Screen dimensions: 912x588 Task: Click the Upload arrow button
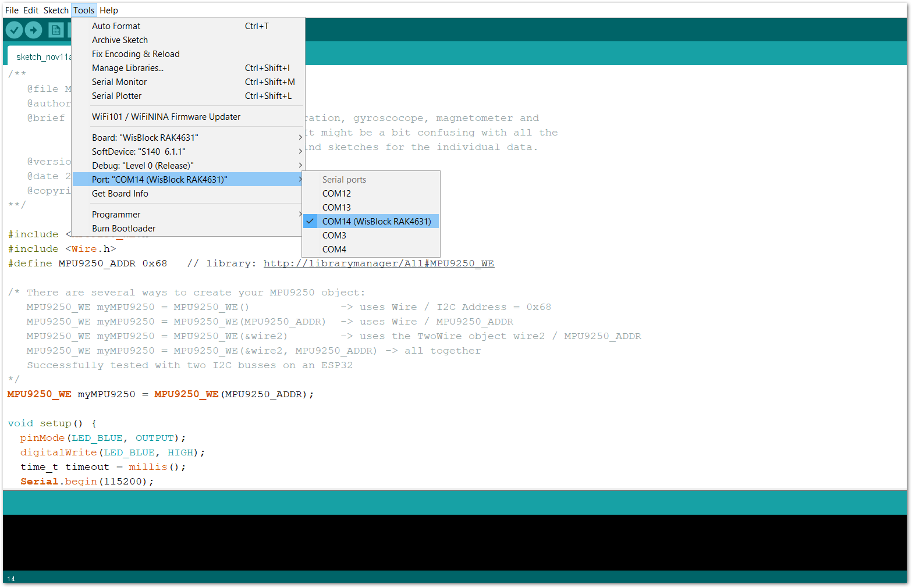click(34, 30)
